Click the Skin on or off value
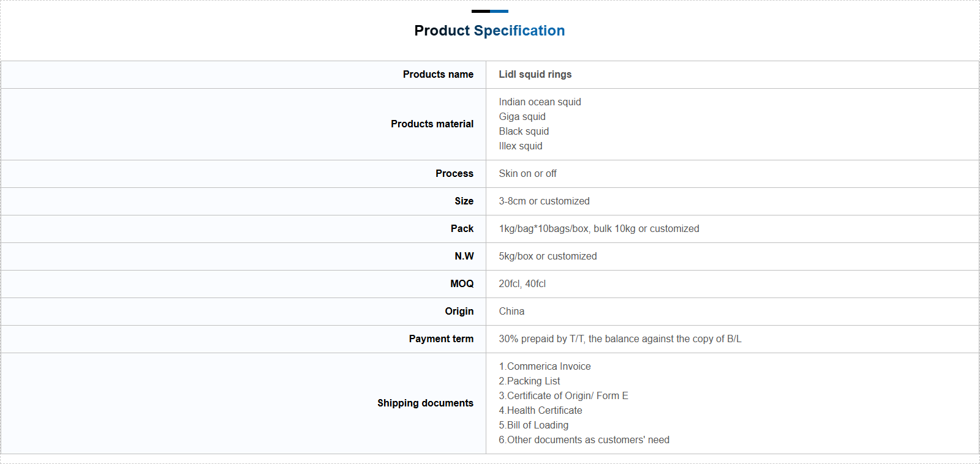Image resolution: width=980 pixels, height=464 pixels. 527,173
